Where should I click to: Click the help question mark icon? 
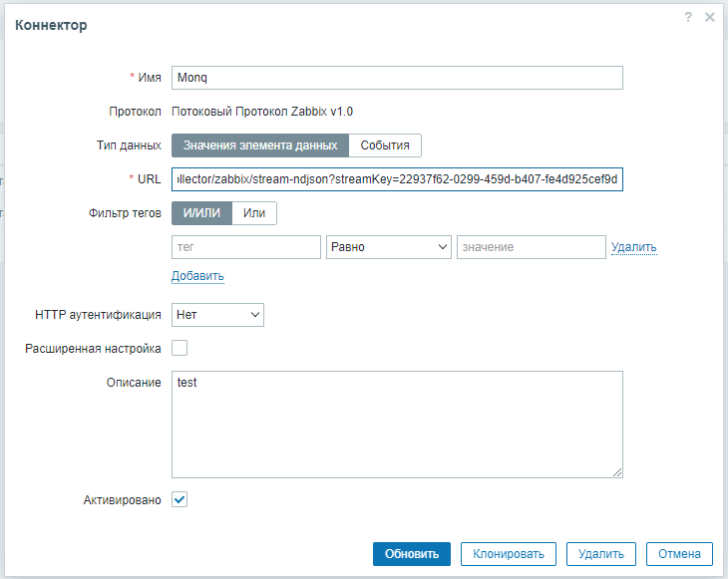[688, 18]
